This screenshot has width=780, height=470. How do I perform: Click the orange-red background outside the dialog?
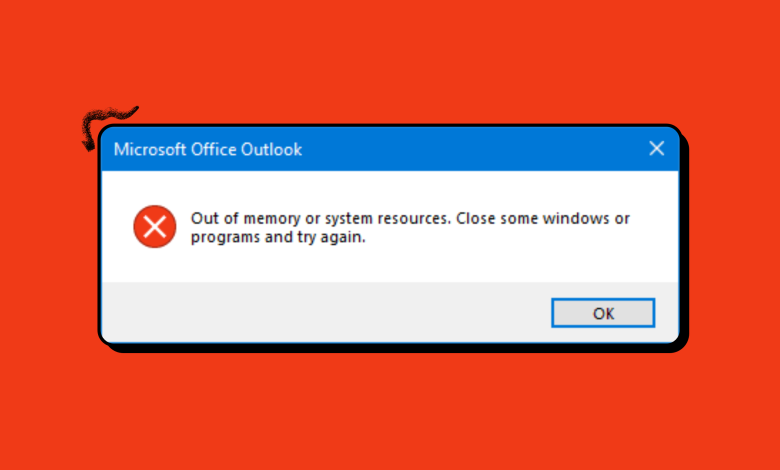(390, 410)
